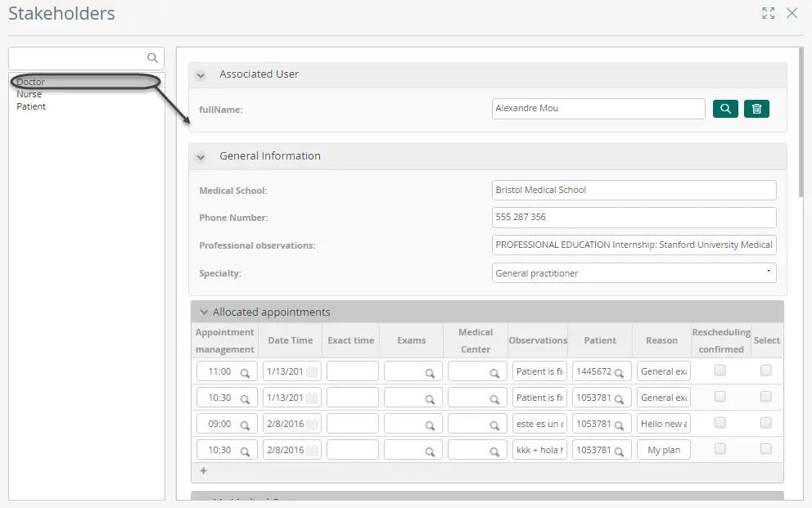Viewport: 812px width, 508px height.
Task: Click the Patient column header
Action: pyautogui.click(x=600, y=340)
